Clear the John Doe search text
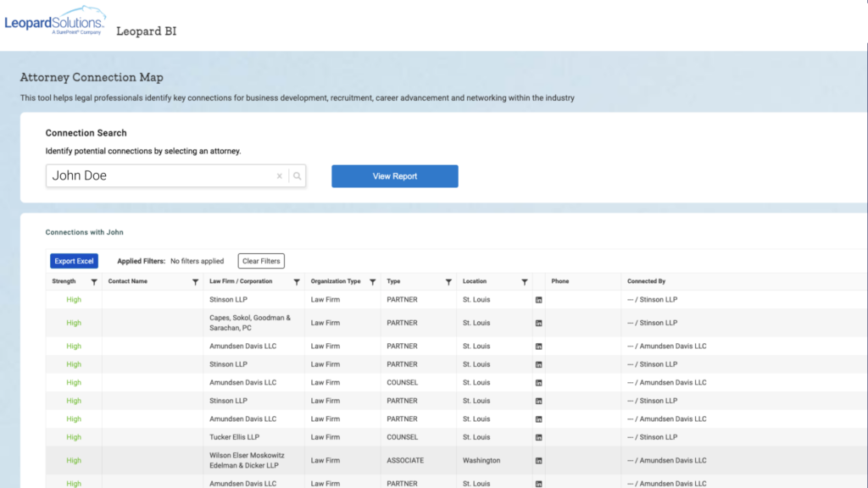This screenshot has width=868, height=488. click(280, 176)
